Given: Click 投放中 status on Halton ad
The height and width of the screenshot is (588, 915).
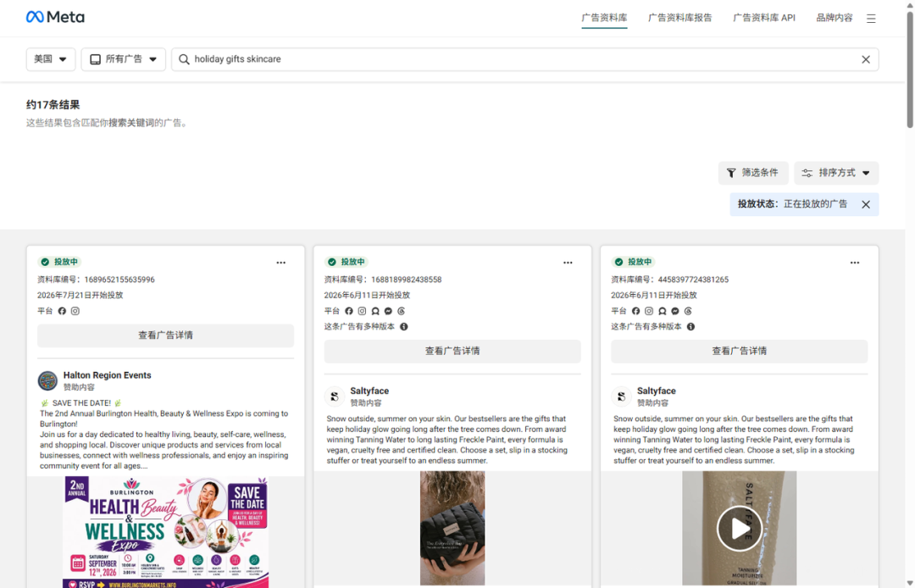Looking at the screenshot, I should (x=59, y=262).
